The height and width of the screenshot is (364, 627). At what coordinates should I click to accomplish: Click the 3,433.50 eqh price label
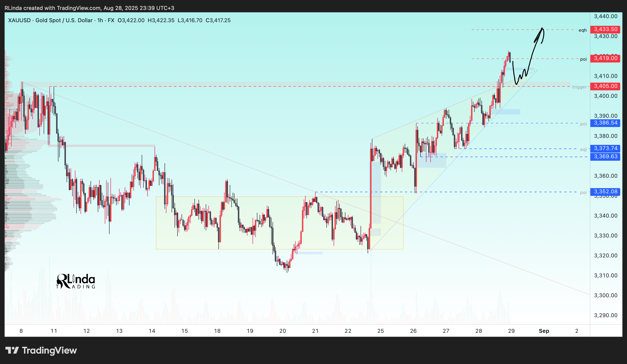point(605,29)
